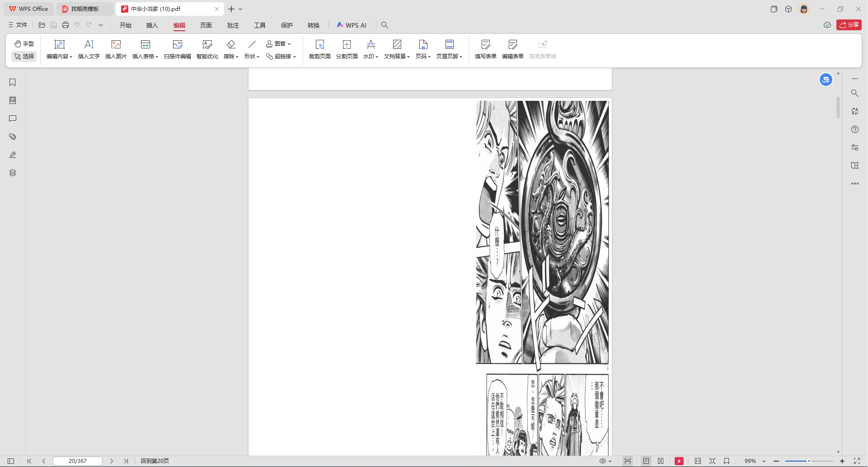Viewport: 868px width, 467px height.
Task: Click the print icon in quick access bar
Action: pyautogui.click(x=66, y=25)
